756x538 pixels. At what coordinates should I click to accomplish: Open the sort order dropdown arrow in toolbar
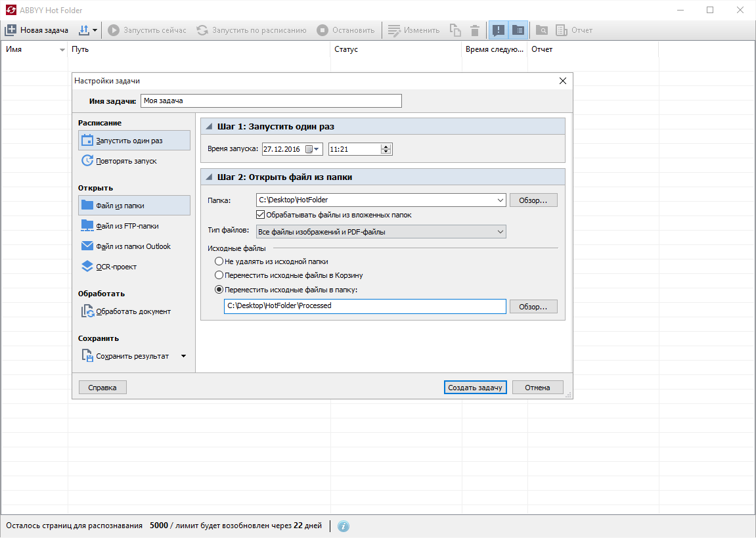pos(95,30)
